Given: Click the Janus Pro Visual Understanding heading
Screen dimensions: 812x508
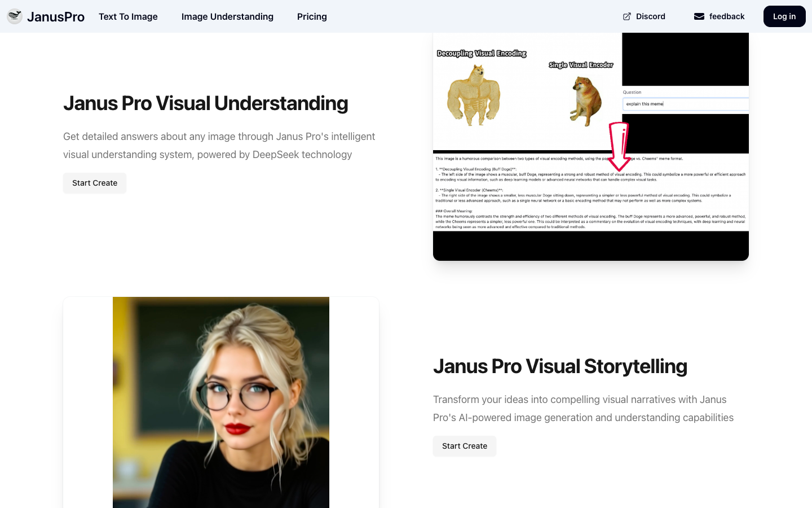Looking at the screenshot, I should point(206,103).
